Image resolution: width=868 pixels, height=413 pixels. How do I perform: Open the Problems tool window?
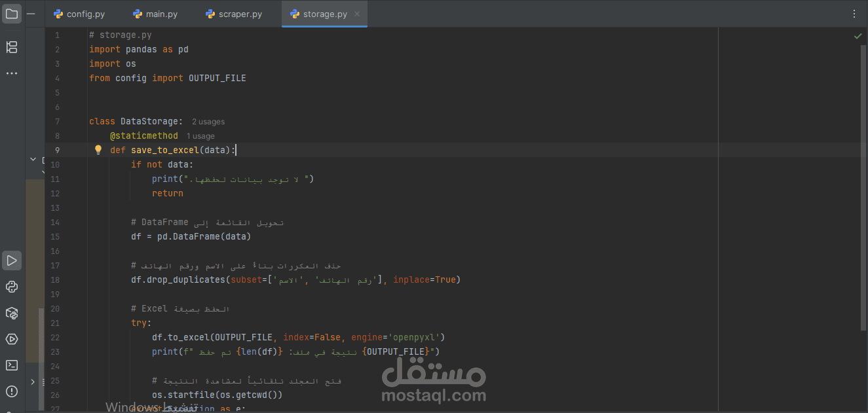click(12, 391)
